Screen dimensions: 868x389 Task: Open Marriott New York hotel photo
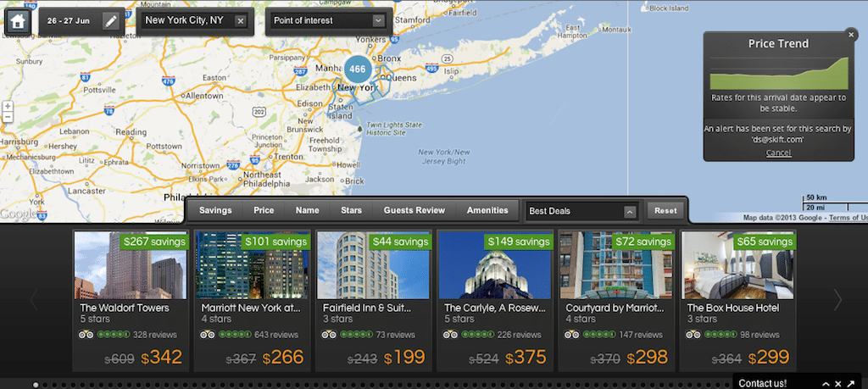[x=252, y=265]
